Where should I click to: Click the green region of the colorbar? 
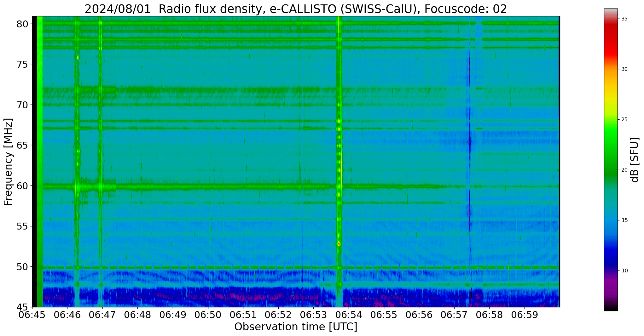(611, 151)
